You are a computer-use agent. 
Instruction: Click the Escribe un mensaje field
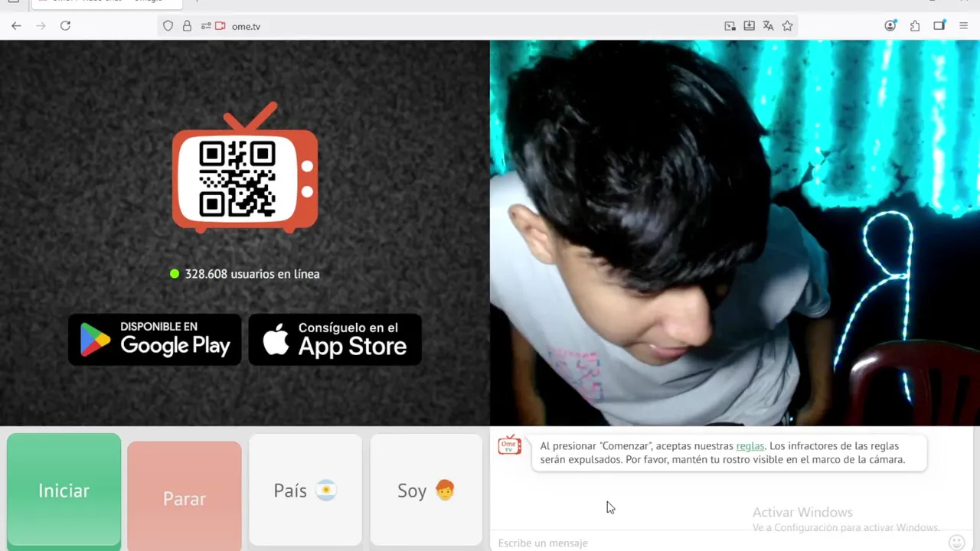(x=720, y=543)
